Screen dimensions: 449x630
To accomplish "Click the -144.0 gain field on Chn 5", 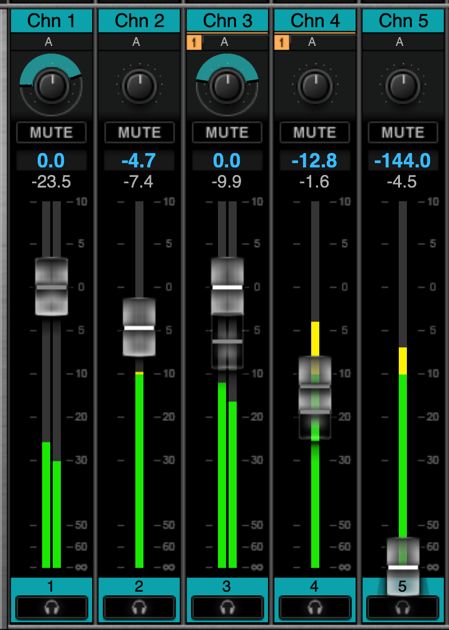I will (403, 160).
